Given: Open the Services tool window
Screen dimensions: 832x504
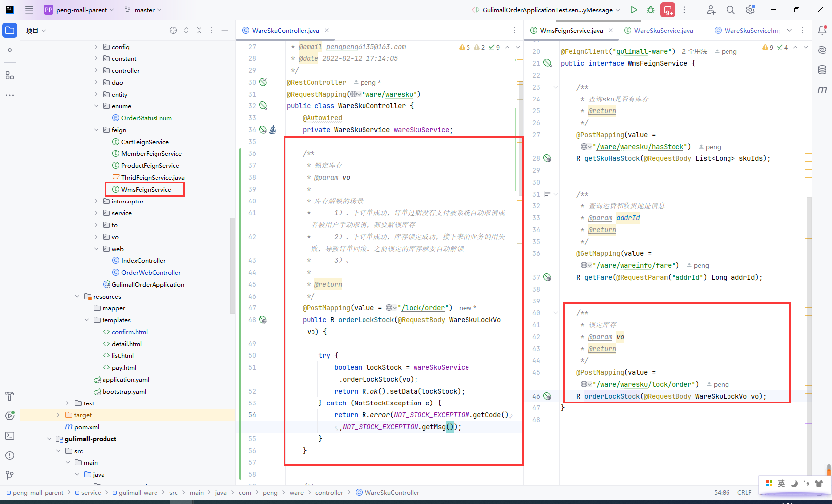Looking at the screenshot, I should pyautogui.click(x=10, y=416).
